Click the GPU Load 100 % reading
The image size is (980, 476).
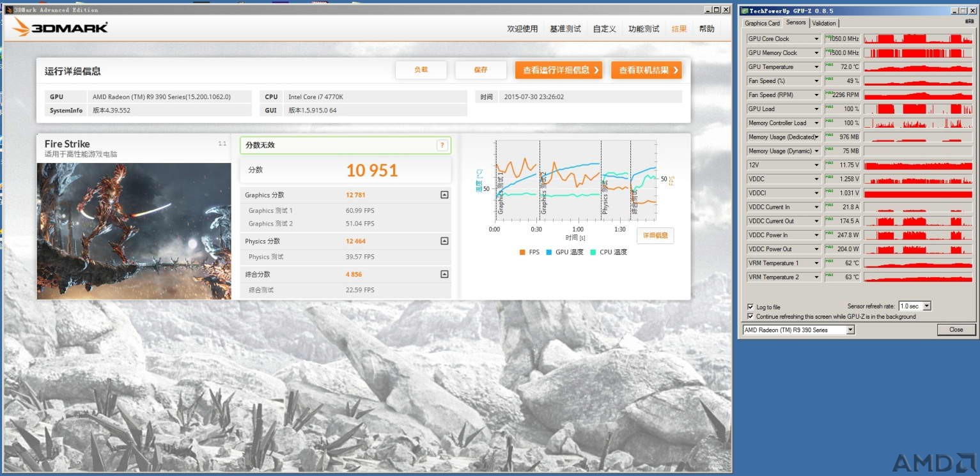click(842, 109)
